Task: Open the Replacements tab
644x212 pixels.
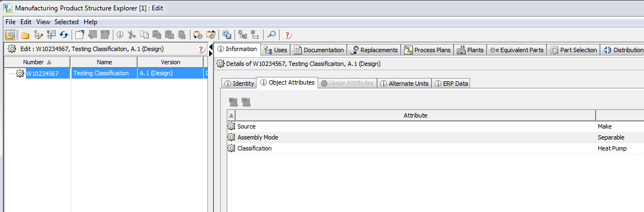Action: 374,50
